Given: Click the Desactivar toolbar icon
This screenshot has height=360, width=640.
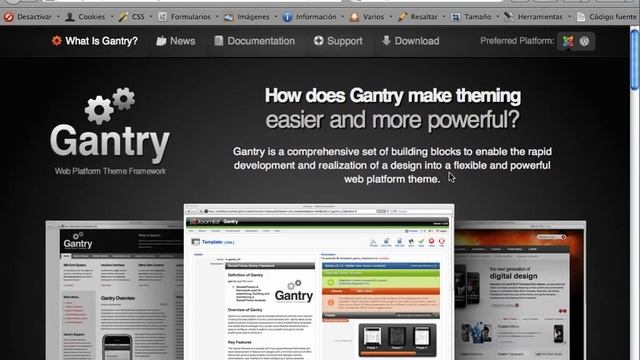Looking at the screenshot, I should 9,17.
